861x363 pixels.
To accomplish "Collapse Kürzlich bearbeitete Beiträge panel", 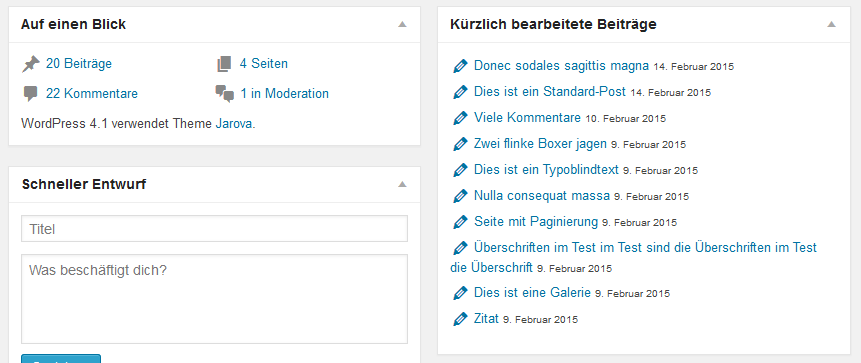I will (x=832, y=24).
